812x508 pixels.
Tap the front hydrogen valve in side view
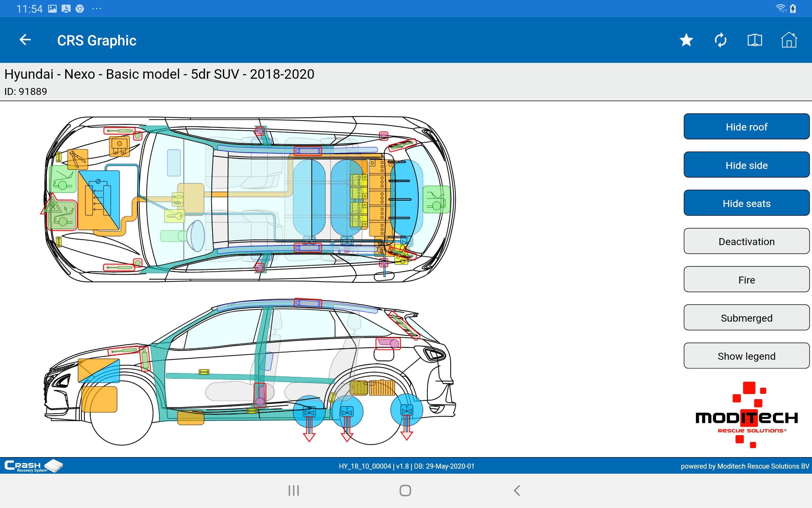(309, 411)
